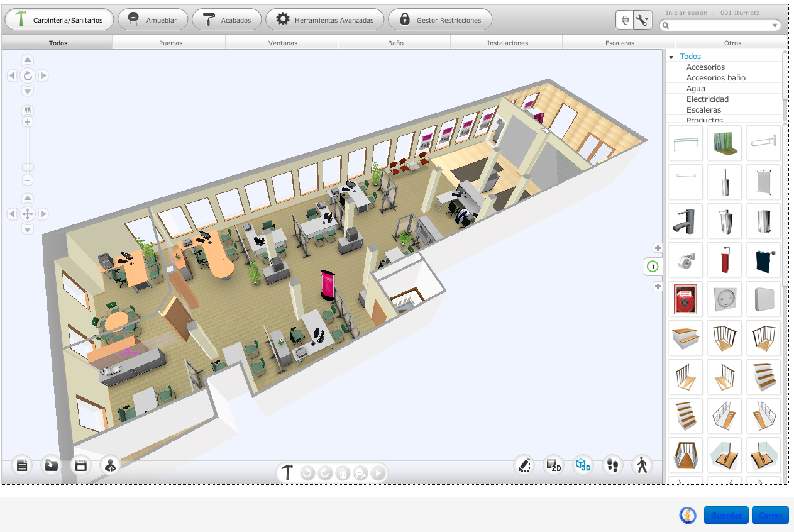Viewport: 794px width, 532px height.
Task: Select Escaleras in the category list
Action: [705, 110]
